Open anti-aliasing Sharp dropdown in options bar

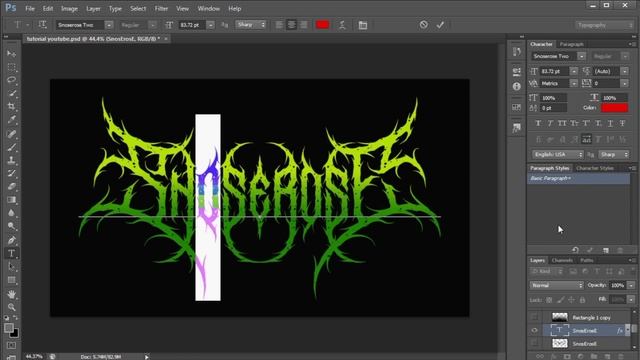coord(251,25)
